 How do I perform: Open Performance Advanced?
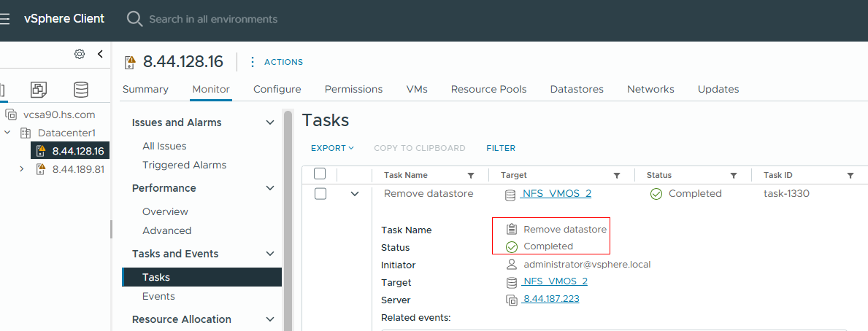coord(166,230)
